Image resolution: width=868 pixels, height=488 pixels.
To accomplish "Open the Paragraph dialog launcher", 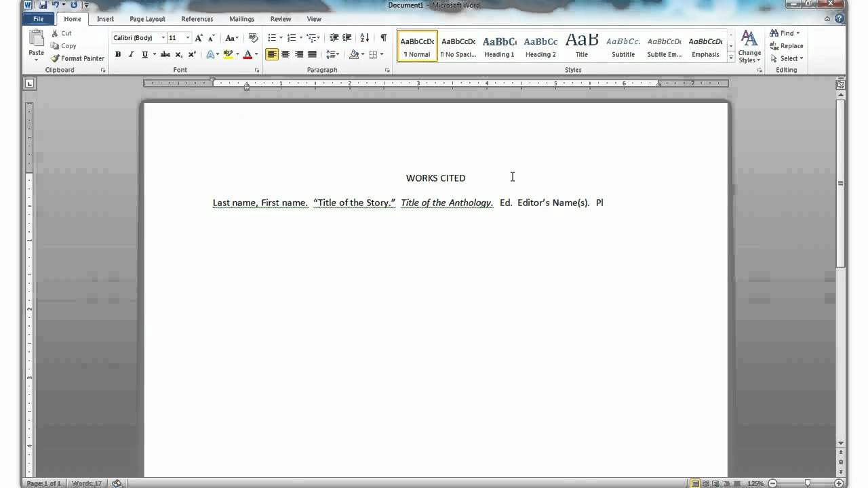I will click(x=387, y=70).
